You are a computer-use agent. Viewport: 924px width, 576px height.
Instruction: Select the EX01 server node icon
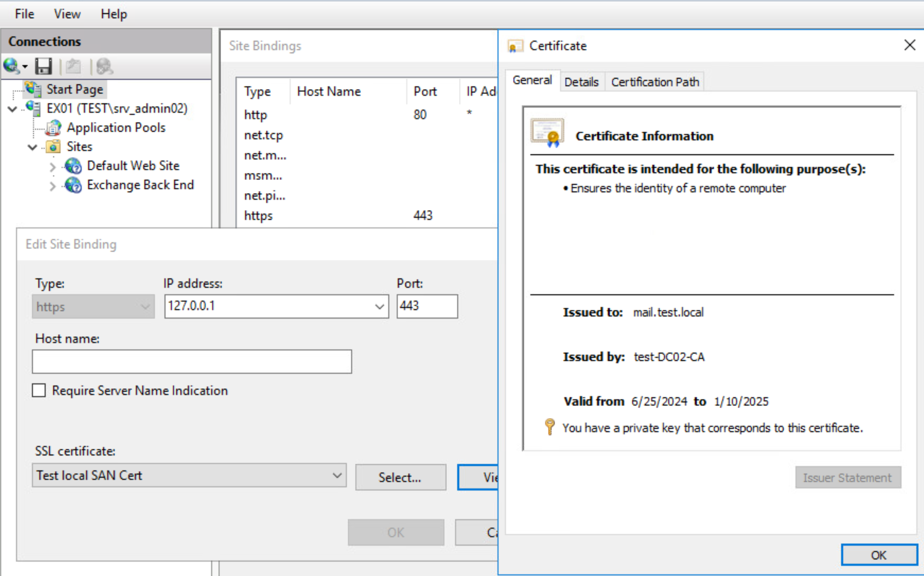tap(34, 109)
